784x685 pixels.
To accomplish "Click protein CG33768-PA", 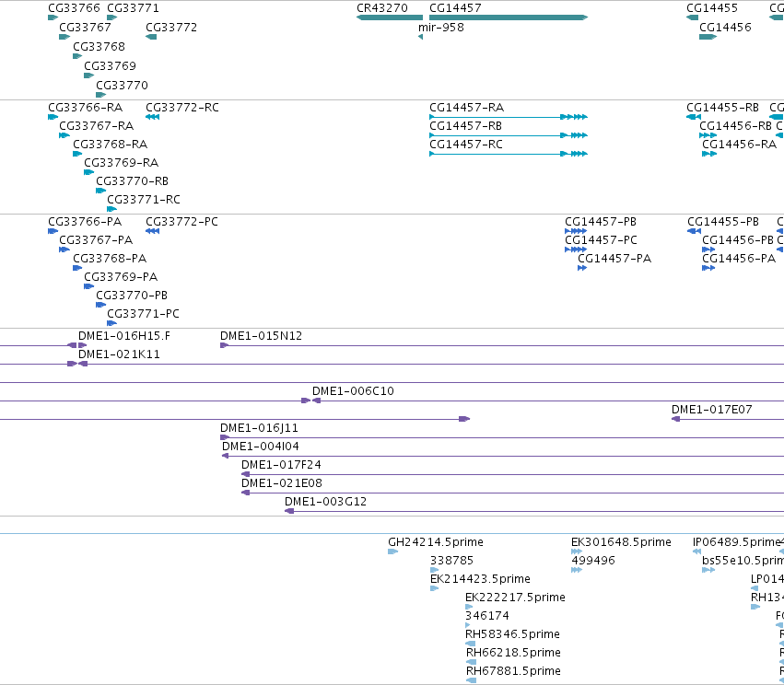I will click(x=110, y=259).
